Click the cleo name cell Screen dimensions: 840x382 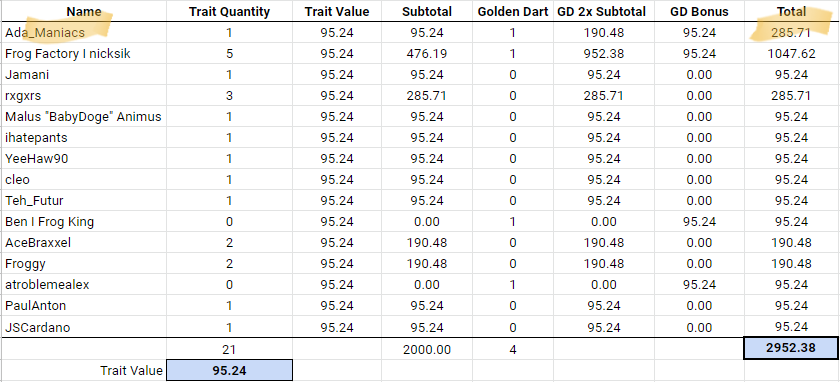point(84,179)
